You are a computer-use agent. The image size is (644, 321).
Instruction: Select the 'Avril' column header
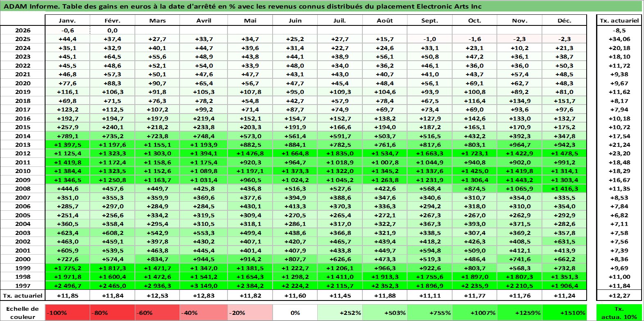204,20
